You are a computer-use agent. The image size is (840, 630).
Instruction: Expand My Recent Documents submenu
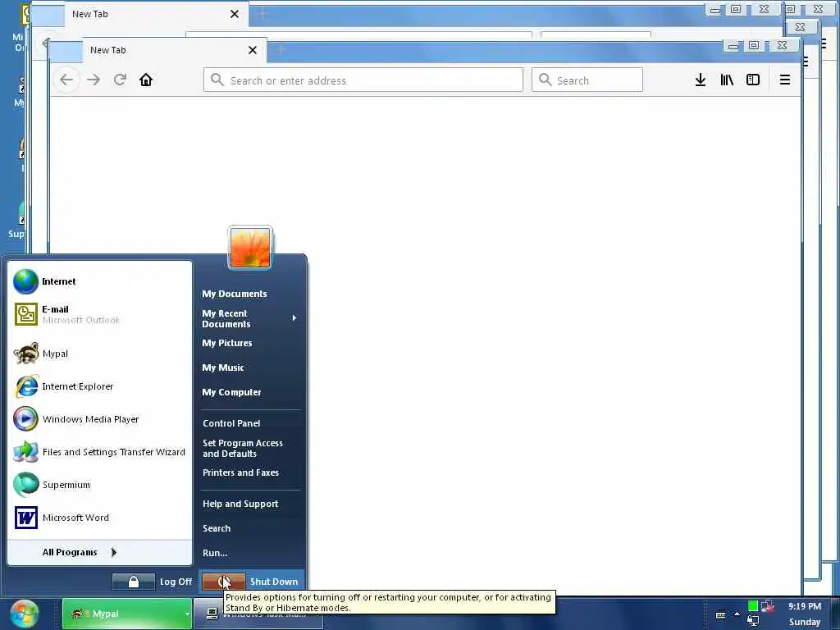[x=249, y=318]
